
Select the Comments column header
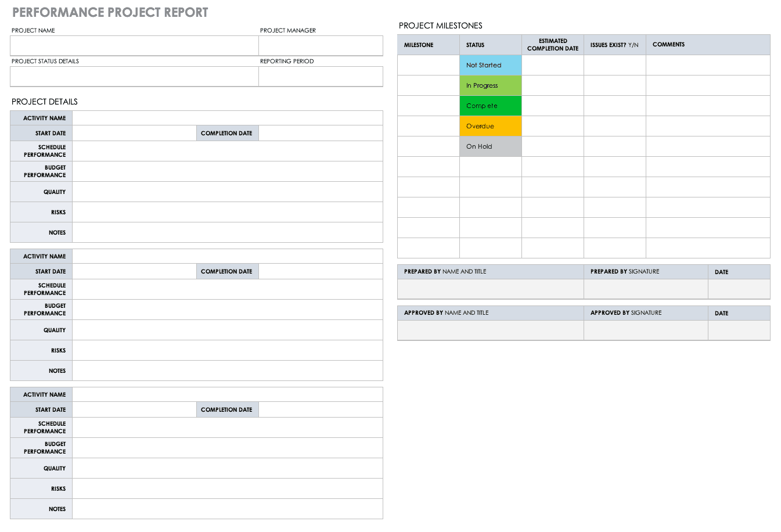coord(707,45)
